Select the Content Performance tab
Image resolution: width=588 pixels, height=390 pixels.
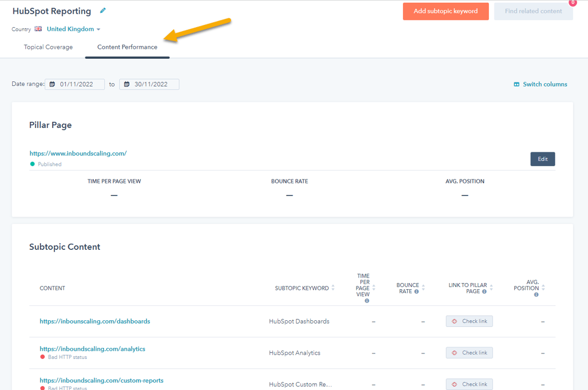pyautogui.click(x=126, y=47)
